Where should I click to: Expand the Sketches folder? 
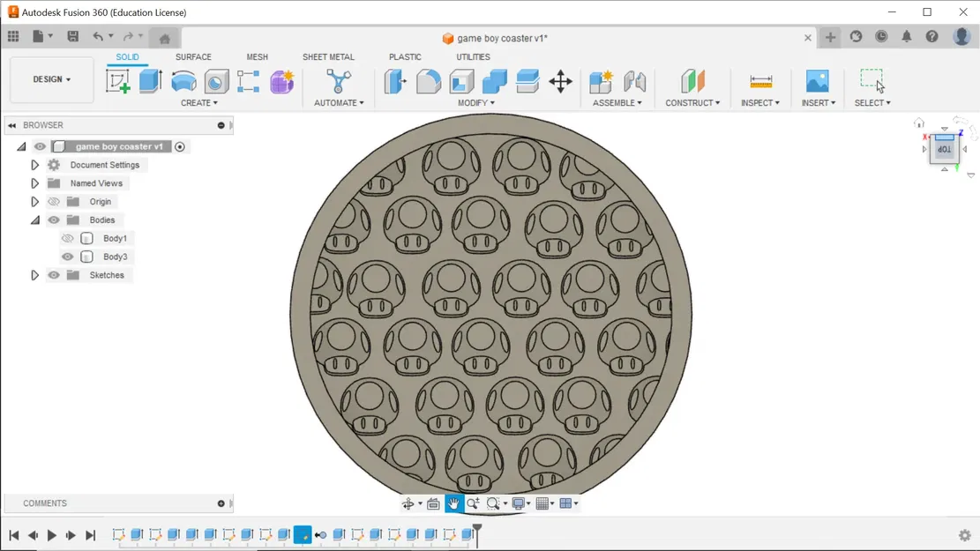coord(35,275)
